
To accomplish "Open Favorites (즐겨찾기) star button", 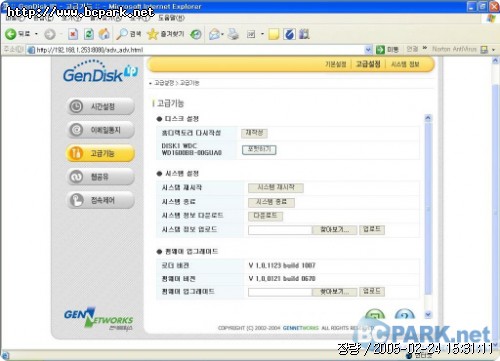I will (166, 34).
